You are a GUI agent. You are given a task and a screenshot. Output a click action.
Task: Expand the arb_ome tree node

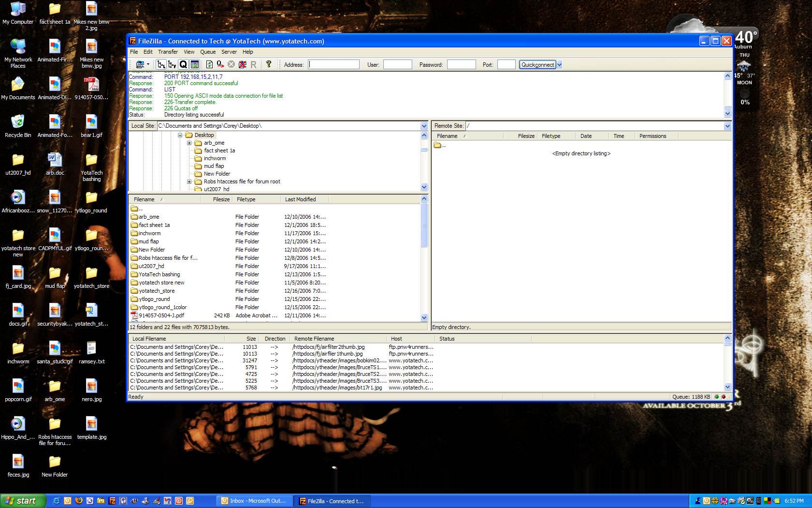(x=189, y=143)
